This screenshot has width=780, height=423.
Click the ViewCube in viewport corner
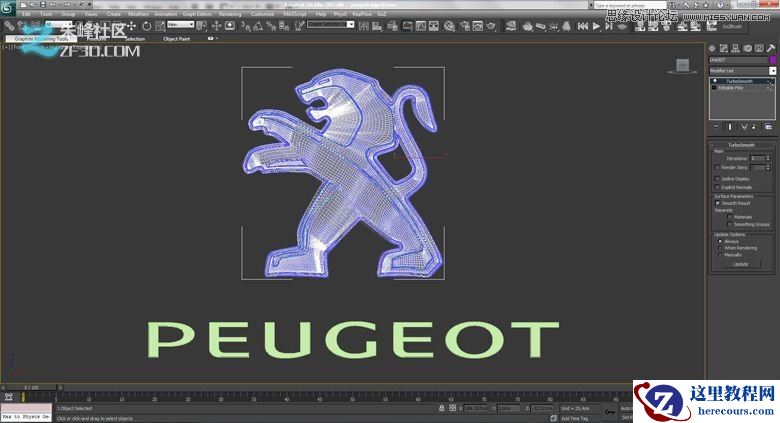pos(682,65)
